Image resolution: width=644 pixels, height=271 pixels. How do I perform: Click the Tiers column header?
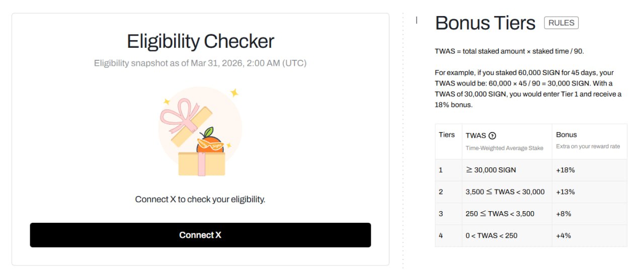[447, 135]
